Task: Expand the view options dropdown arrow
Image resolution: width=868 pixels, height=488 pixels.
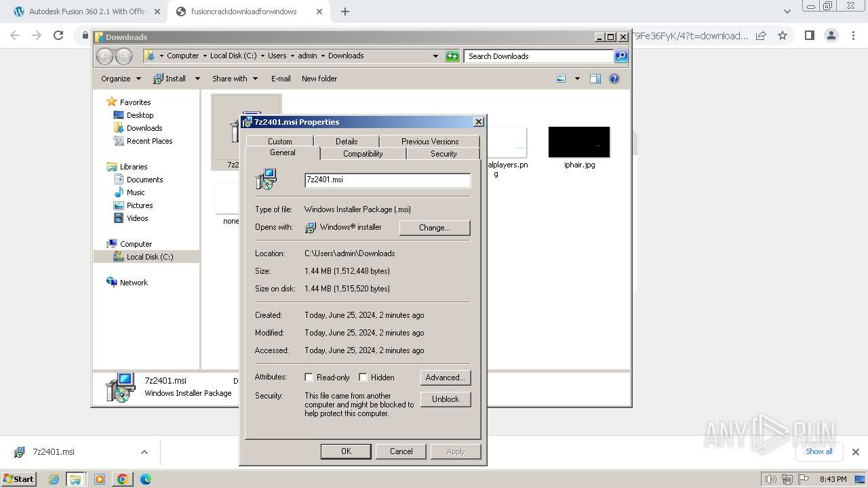Action: pos(577,79)
